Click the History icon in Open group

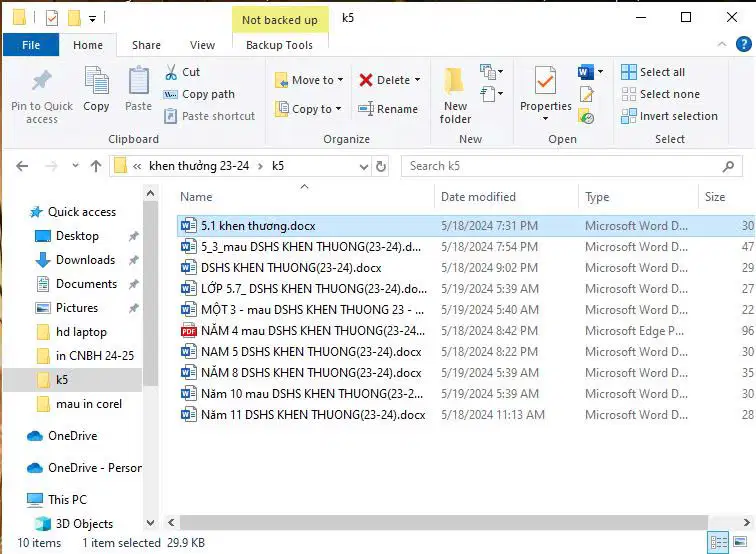pos(586,117)
